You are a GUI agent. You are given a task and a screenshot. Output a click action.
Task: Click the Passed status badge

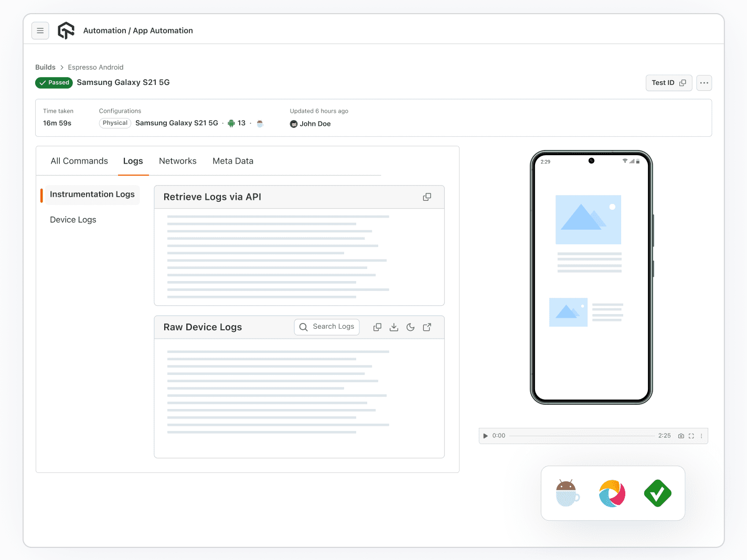point(54,82)
